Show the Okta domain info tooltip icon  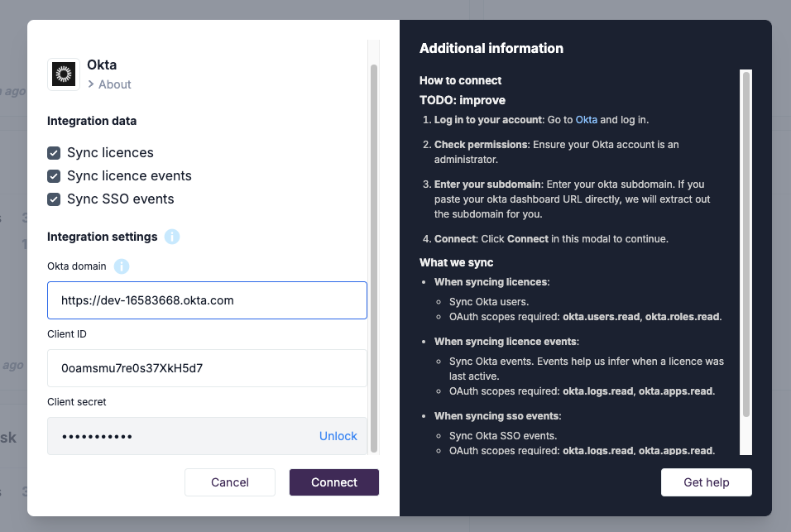[x=122, y=266]
